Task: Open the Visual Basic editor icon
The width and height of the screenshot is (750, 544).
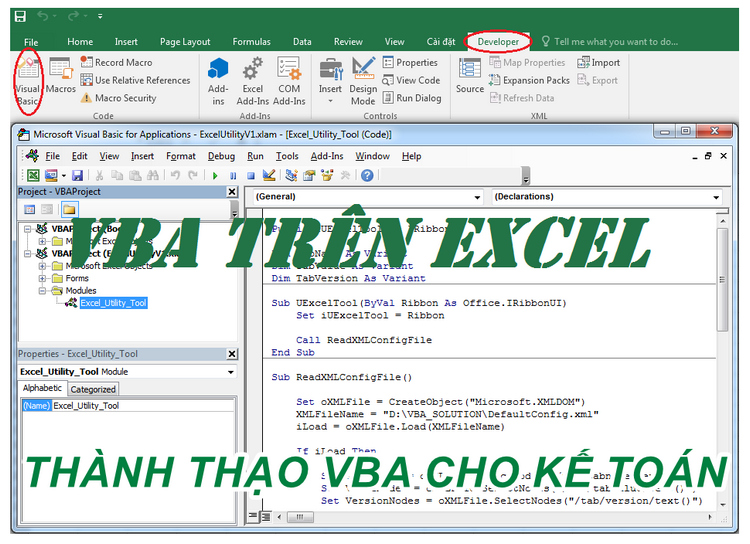Action: pyautogui.click(x=28, y=80)
